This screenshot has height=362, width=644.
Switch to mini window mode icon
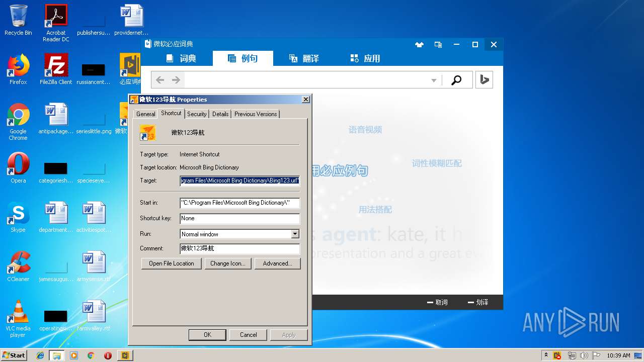click(438, 44)
